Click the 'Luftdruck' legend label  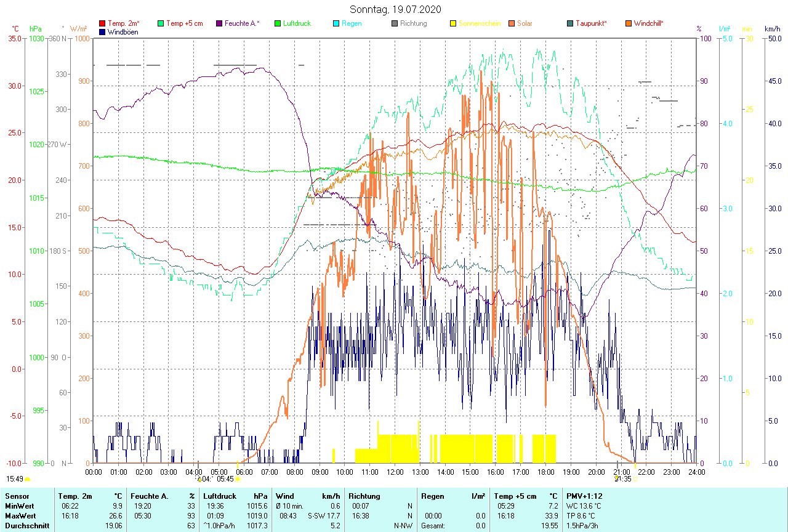tap(297, 23)
